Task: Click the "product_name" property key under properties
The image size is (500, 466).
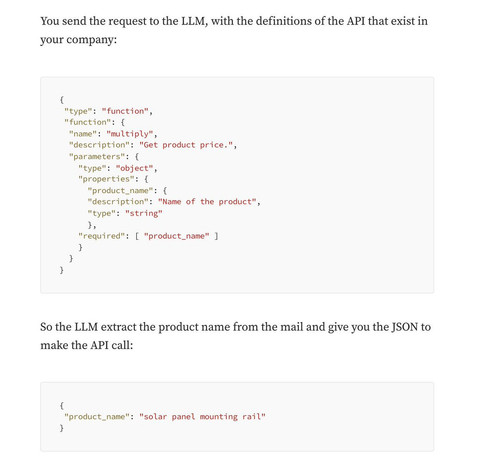Action: 120,190
